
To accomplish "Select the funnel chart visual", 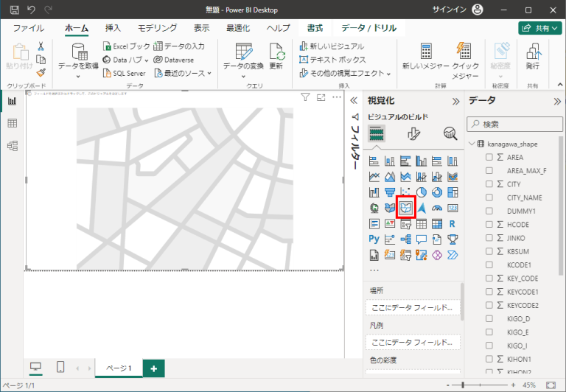I will click(x=390, y=192).
